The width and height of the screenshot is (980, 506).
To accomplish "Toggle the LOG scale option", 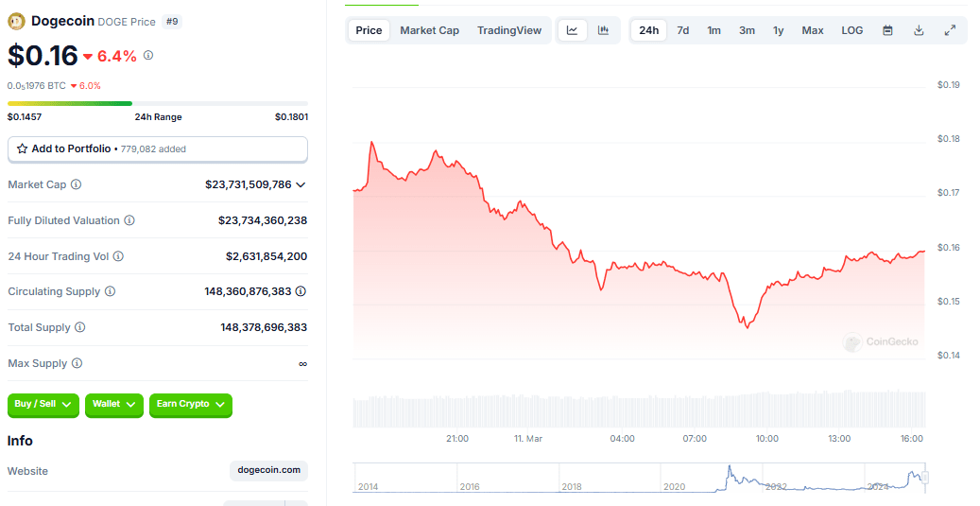I will [851, 30].
